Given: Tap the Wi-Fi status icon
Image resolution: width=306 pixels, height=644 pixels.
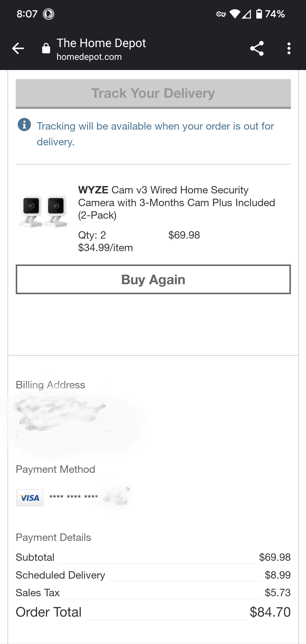Looking at the screenshot, I should point(234,14).
